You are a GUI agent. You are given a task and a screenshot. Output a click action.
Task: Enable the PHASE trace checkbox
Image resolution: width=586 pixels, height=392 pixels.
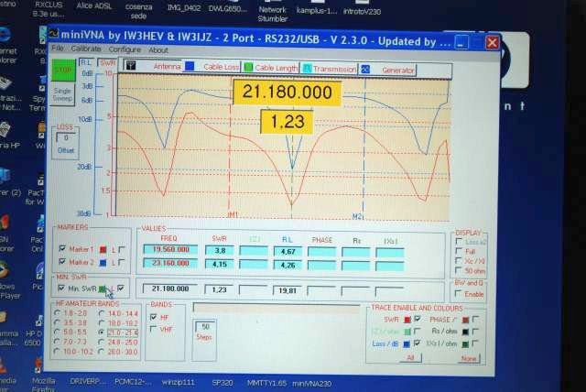click(x=475, y=319)
